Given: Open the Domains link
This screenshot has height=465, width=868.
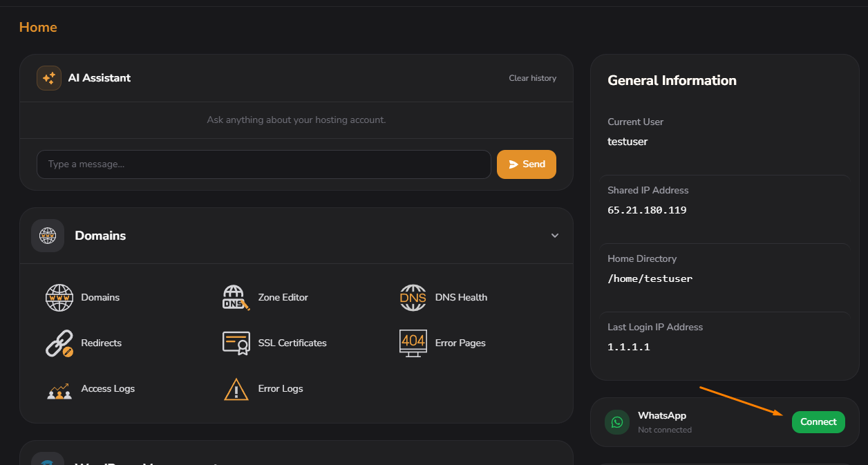Looking at the screenshot, I should tap(100, 298).
